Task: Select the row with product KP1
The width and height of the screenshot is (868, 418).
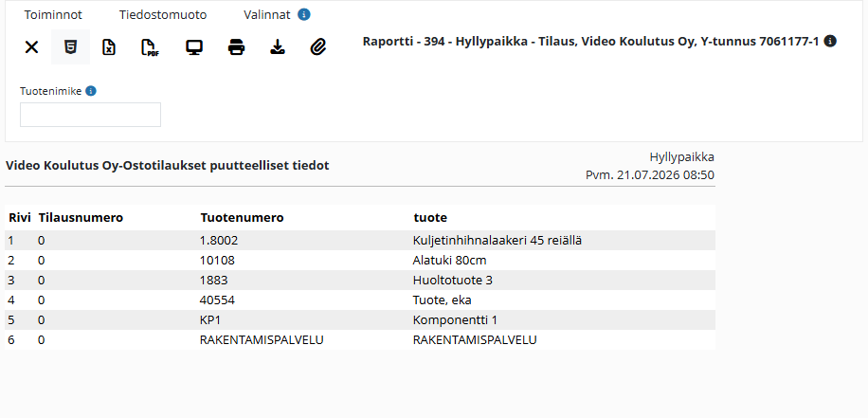Action: click(360, 320)
